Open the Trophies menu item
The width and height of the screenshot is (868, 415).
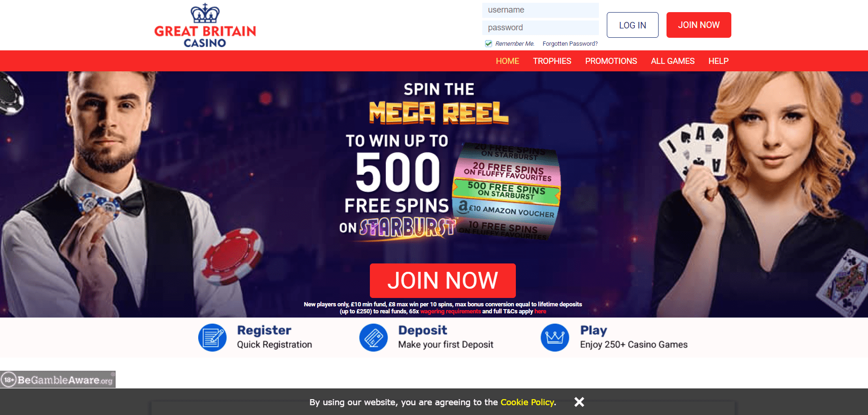pyautogui.click(x=552, y=61)
